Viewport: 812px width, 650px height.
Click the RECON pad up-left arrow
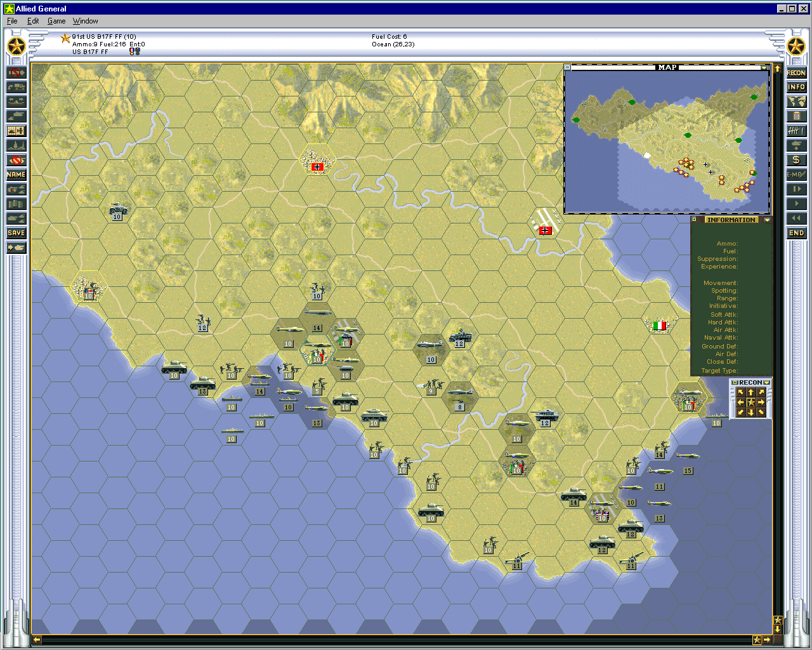coord(741,393)
